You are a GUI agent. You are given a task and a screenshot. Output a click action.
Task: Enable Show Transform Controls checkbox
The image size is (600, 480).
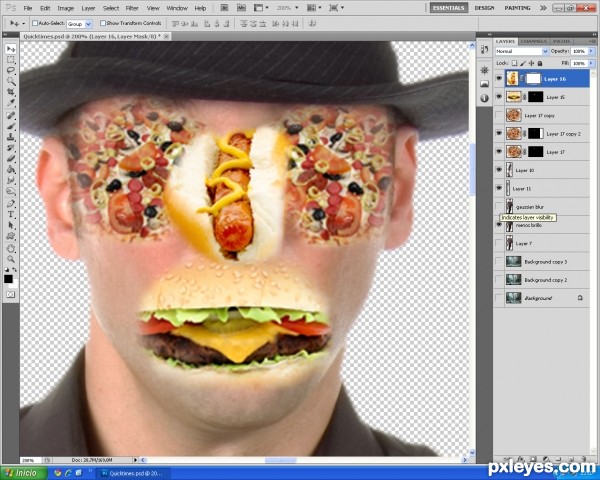(x=103, y=23)
